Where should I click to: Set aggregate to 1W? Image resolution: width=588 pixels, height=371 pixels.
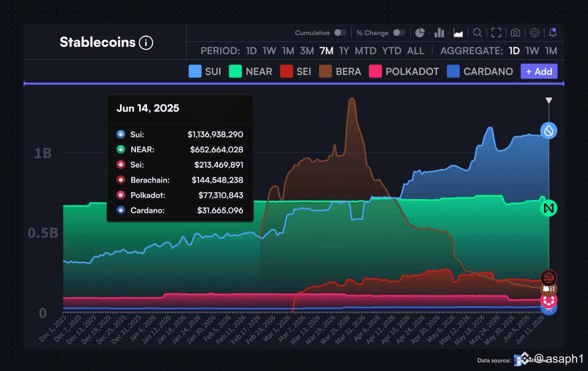[532, 51]
